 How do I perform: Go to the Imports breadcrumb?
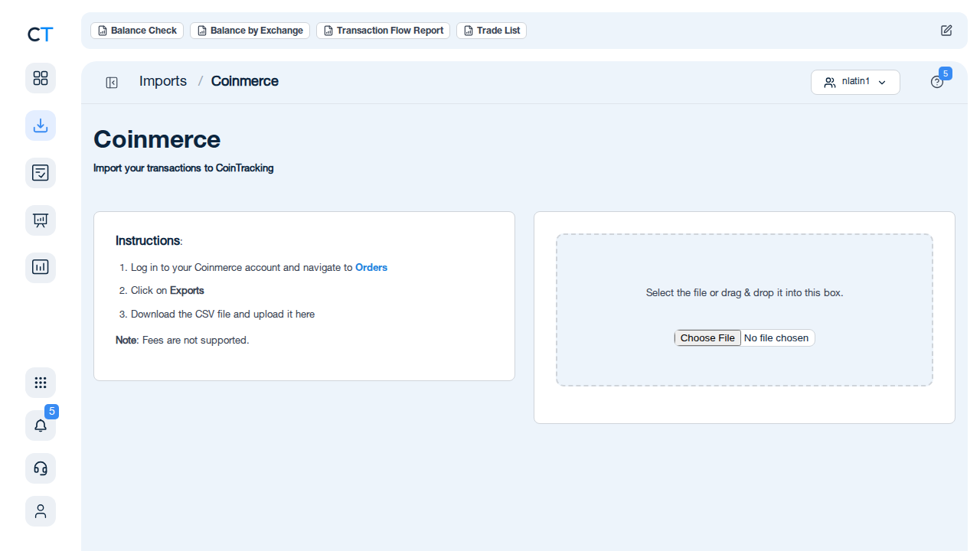[163, 81]
